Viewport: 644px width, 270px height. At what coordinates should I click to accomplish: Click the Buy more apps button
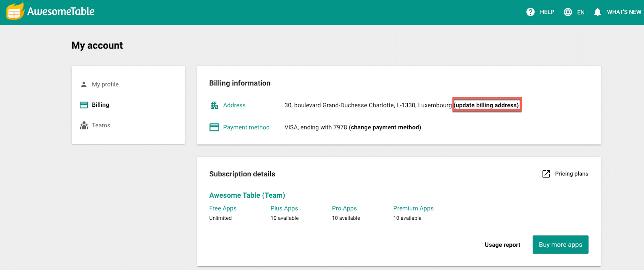[x=560, y=245]
